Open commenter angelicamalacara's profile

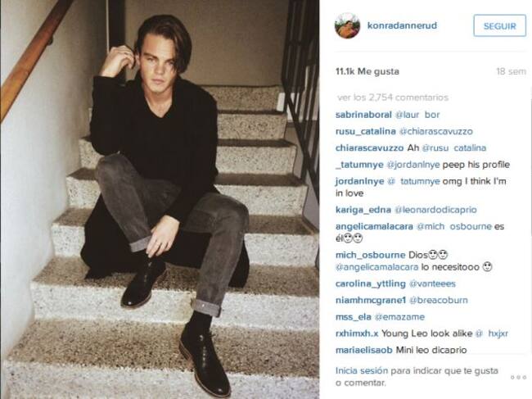click(x=374, y=226)
